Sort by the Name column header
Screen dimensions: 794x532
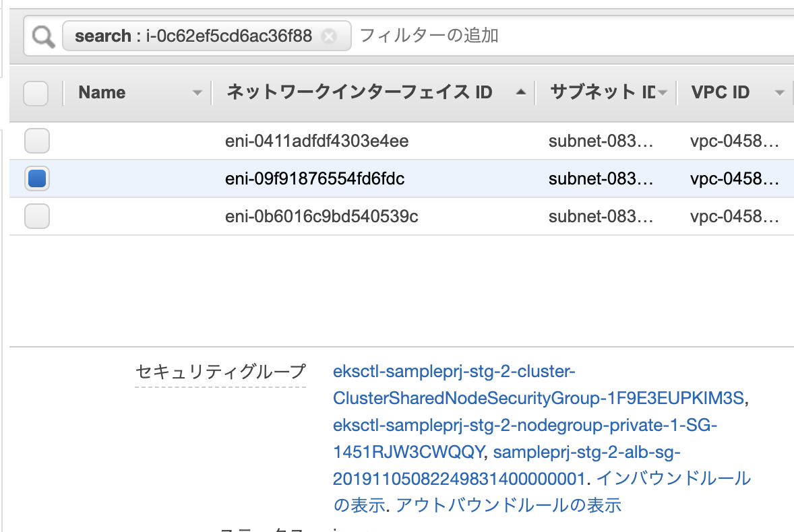click(102, 92)
